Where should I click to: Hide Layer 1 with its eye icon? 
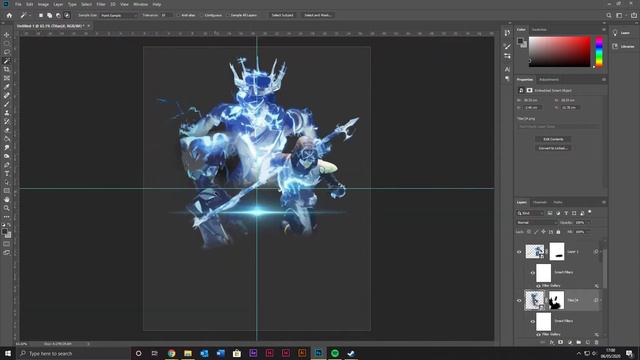(519, 252)
